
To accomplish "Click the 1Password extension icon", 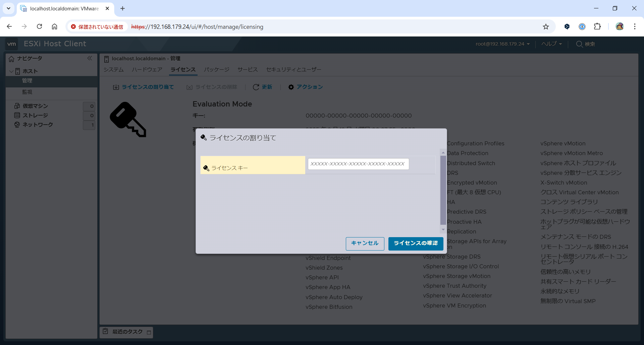I will point(582,27).
